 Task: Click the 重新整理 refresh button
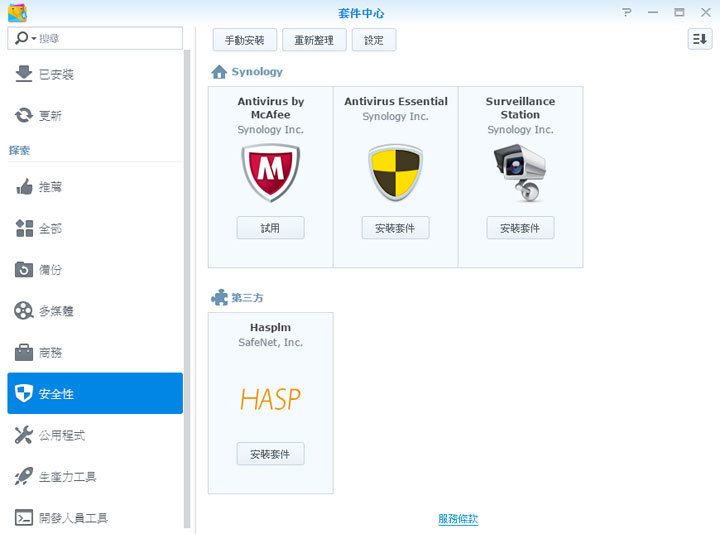pyautogui.click(x=314, y=40)
